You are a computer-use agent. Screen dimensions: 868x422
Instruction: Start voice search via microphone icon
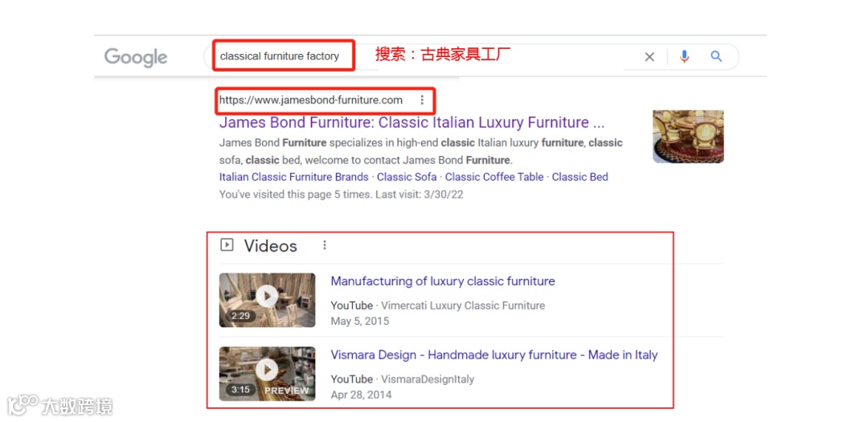click(685, 56)
